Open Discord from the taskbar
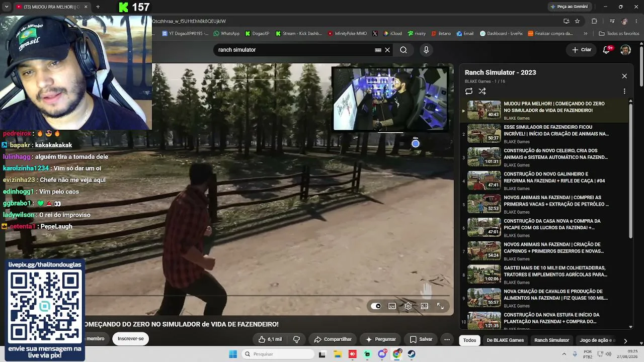Image resolution: width=644 pixels, height=362 pixels. (382, 354)
